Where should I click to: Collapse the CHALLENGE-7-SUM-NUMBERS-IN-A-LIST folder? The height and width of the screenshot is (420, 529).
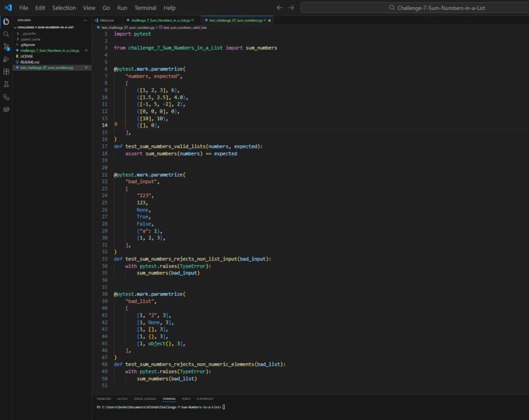(15, 27)
